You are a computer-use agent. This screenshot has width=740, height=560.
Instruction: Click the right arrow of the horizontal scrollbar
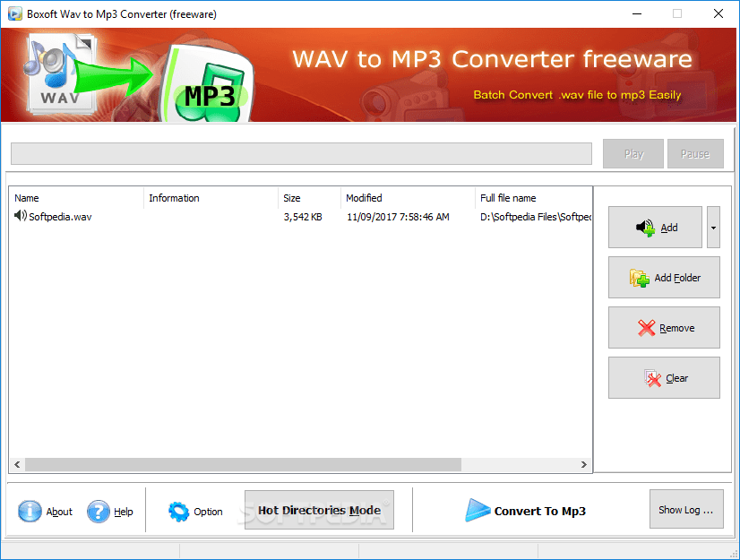(x=584, y=464)
